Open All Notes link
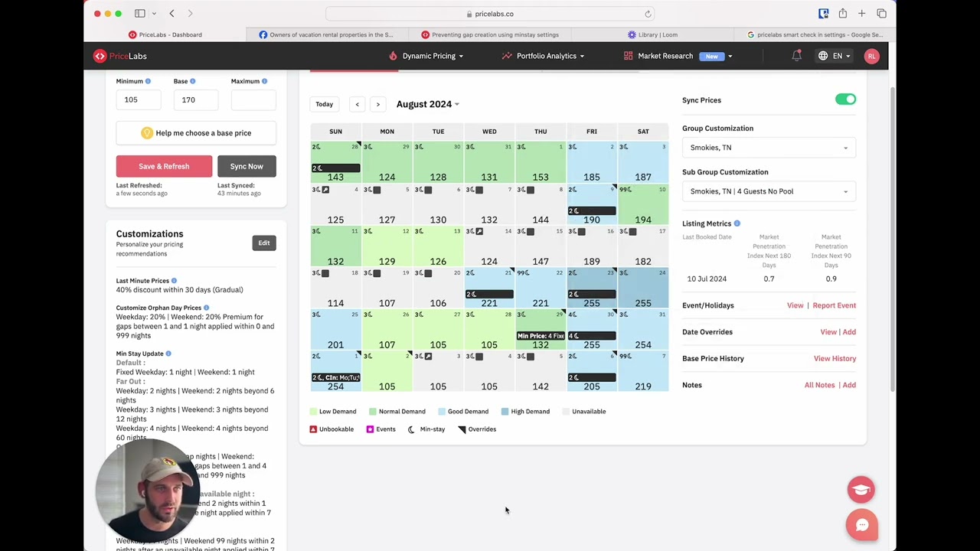 click(819, 385)
